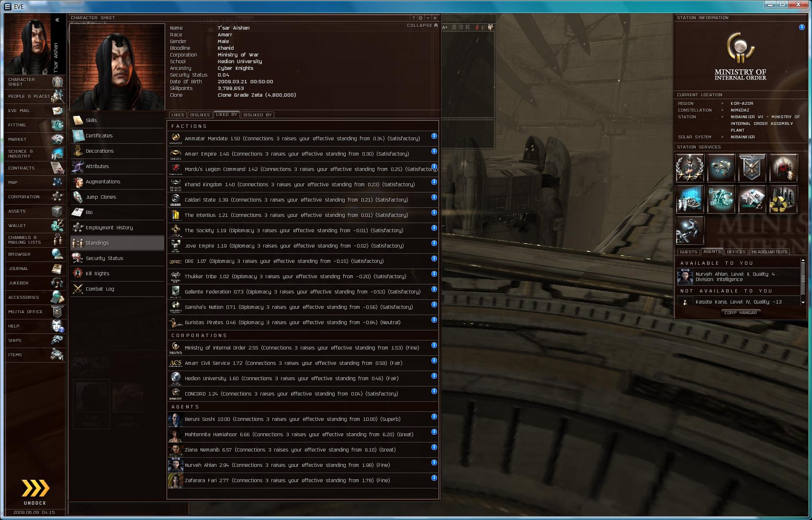Open Channels & Mailing Lists in the Neocom
Viewport: 812px width, 520px height.
point(35,240)
